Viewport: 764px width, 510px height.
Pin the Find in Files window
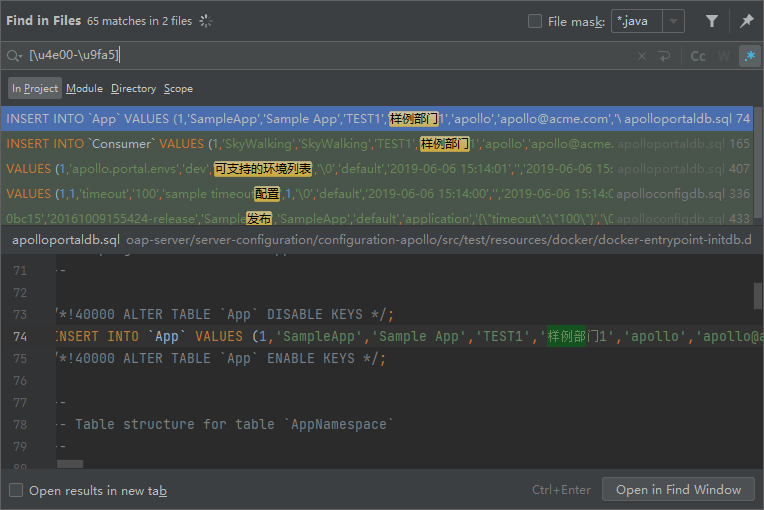[746, 21]
